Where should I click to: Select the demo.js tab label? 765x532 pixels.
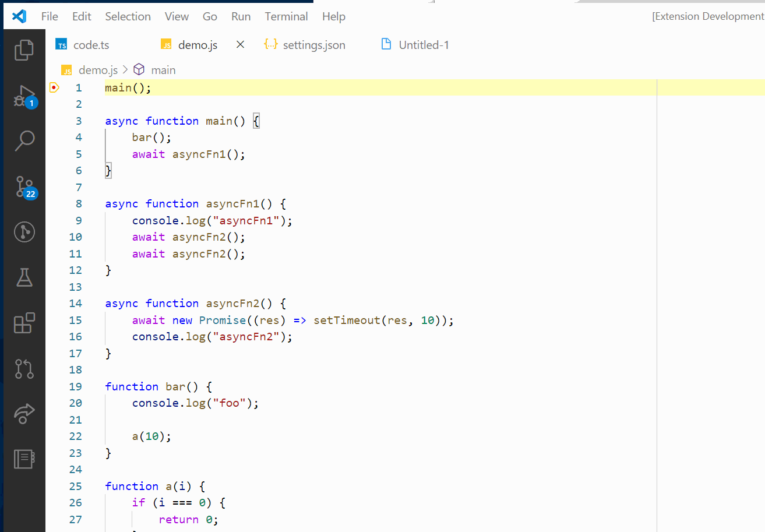tap(198, 45)
